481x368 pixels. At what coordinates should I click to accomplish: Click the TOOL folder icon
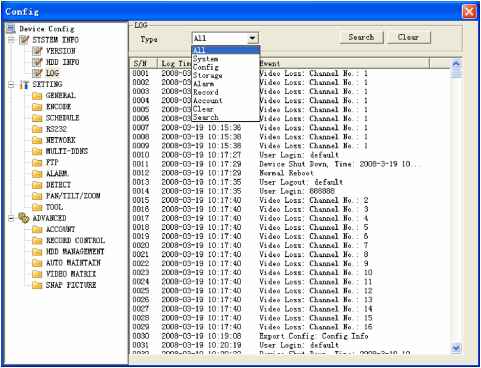pyautogui.click(x=37, y=207)
